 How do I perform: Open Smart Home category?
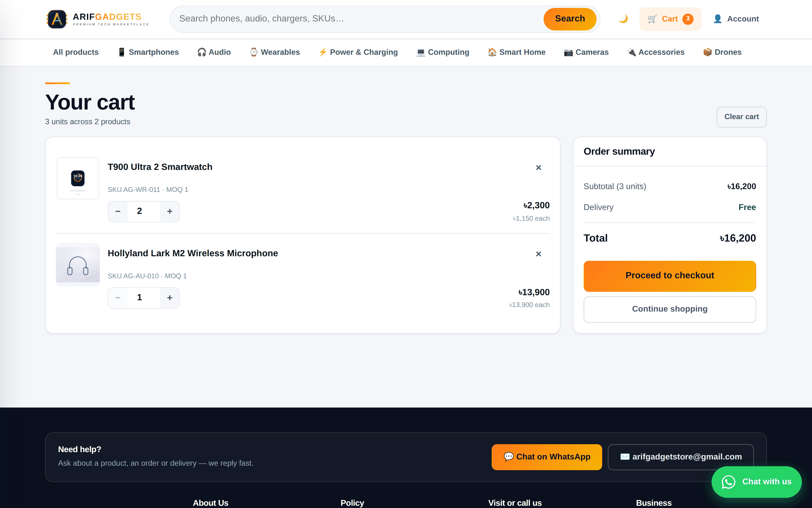click(x=517, y=52)
